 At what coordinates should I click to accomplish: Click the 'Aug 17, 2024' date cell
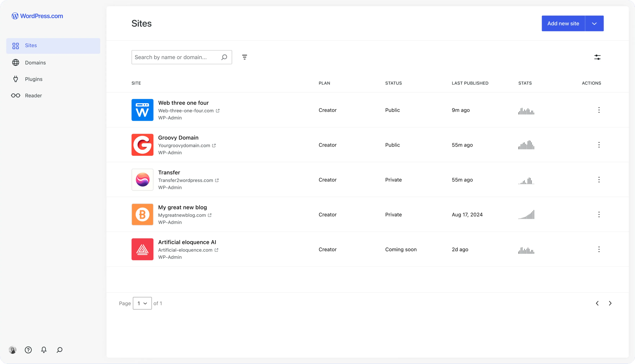tap(467, 214)
